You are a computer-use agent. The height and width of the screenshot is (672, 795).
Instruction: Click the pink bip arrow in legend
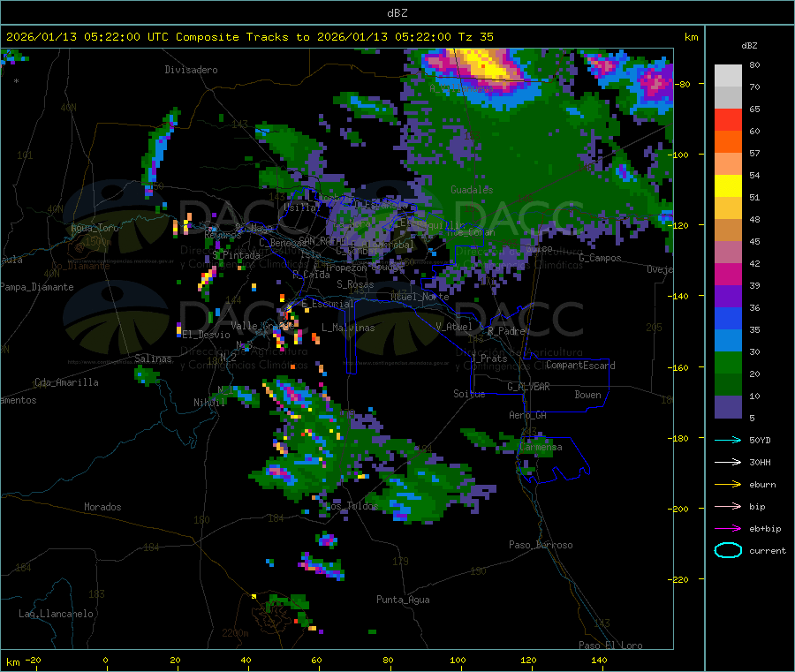(728, 506)
